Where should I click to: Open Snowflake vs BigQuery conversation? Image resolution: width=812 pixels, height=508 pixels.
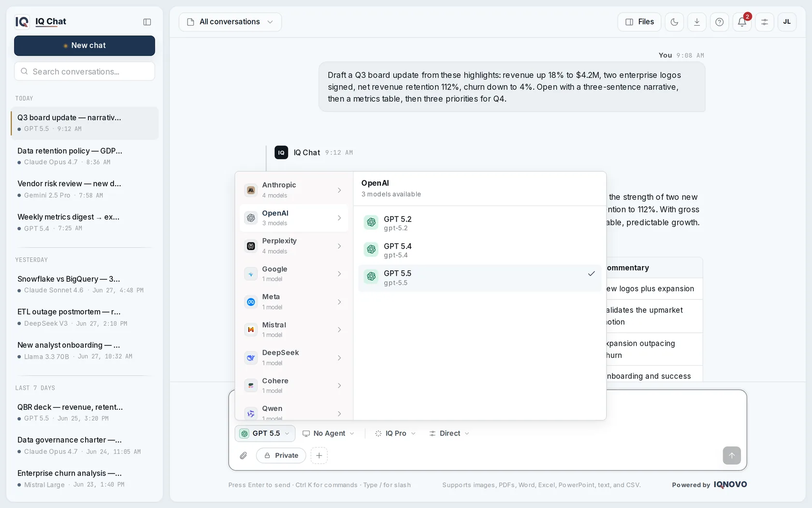85,284
